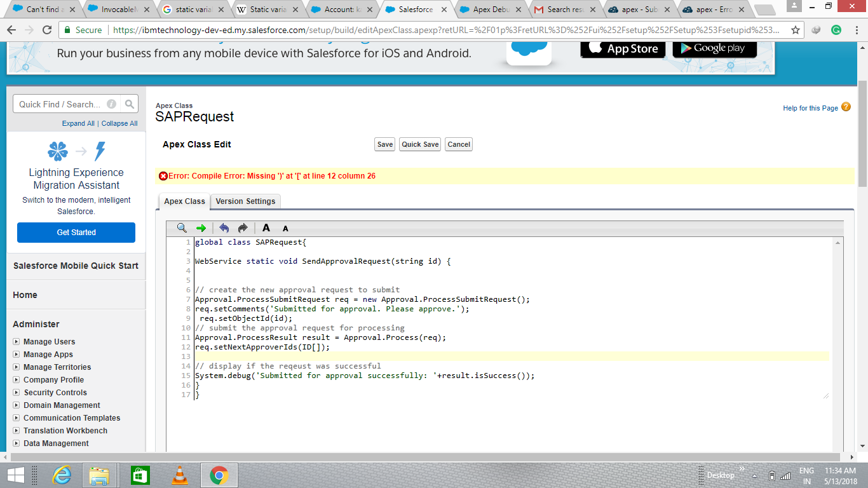
Task: Open the Windows Start menu
Action: click(16, 475)
